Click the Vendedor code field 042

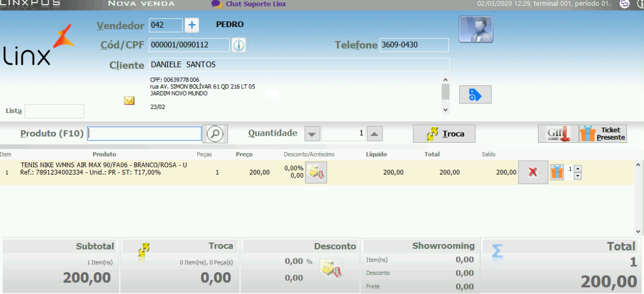(x=166, y=25)
